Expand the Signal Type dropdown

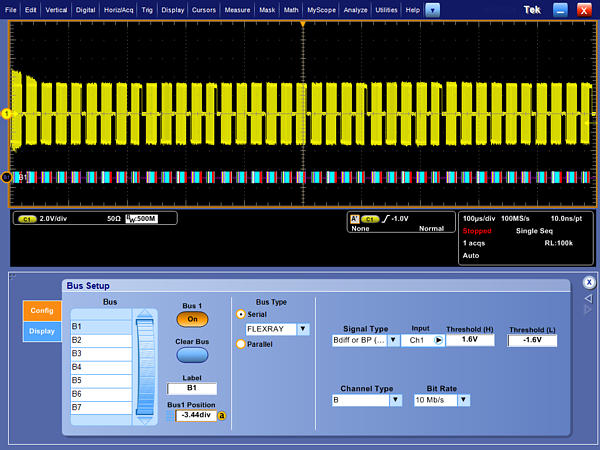[x=393, y=340]
